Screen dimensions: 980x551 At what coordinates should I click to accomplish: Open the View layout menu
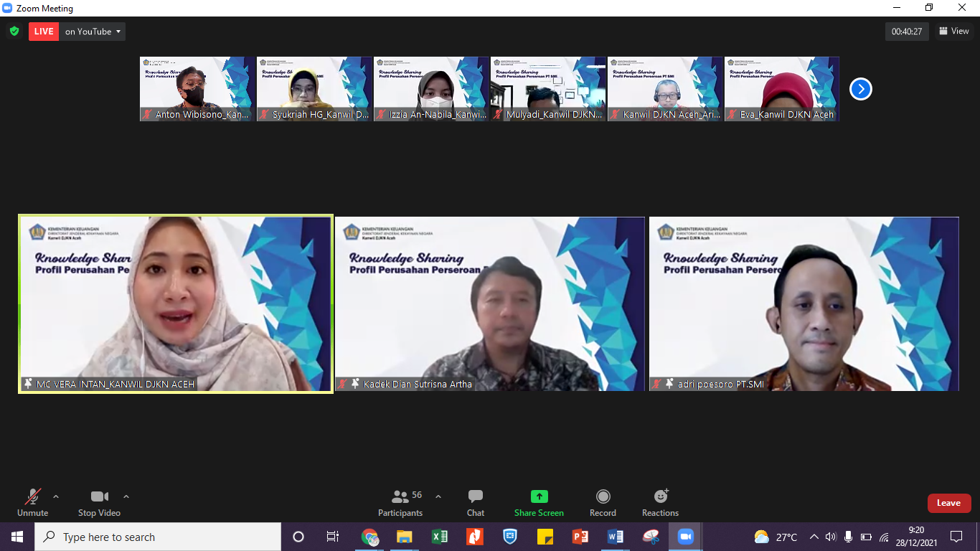pos(953,31)
